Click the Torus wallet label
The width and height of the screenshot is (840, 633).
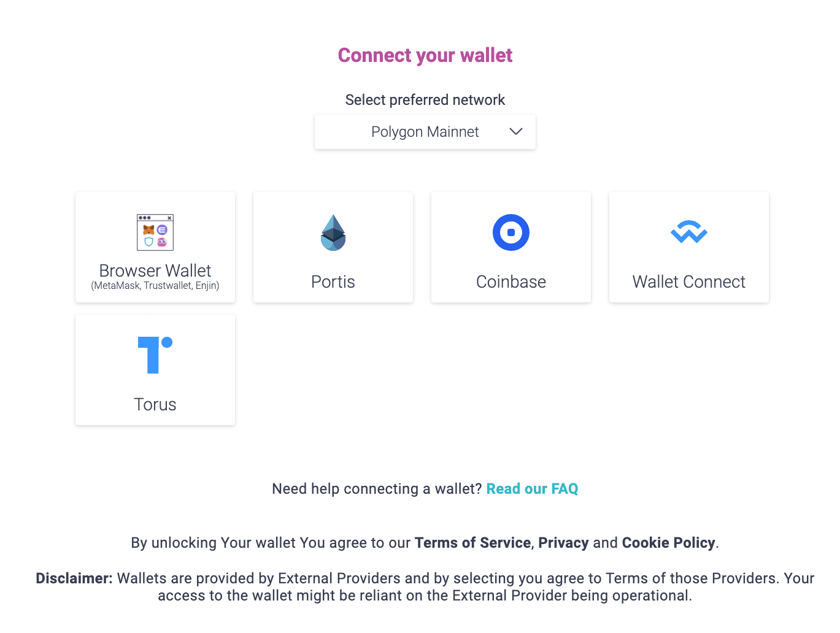pos(155,404)
